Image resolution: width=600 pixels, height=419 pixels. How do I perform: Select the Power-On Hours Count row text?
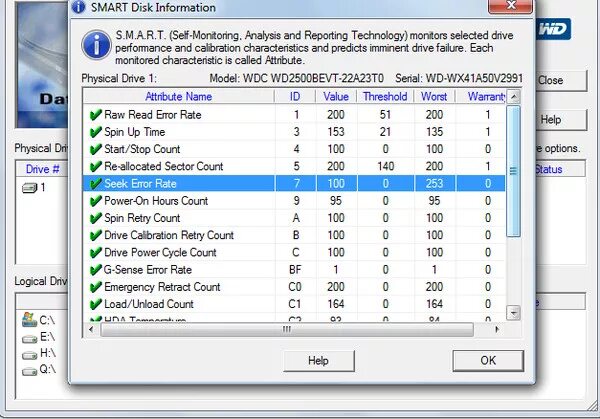tap(156, 201)
